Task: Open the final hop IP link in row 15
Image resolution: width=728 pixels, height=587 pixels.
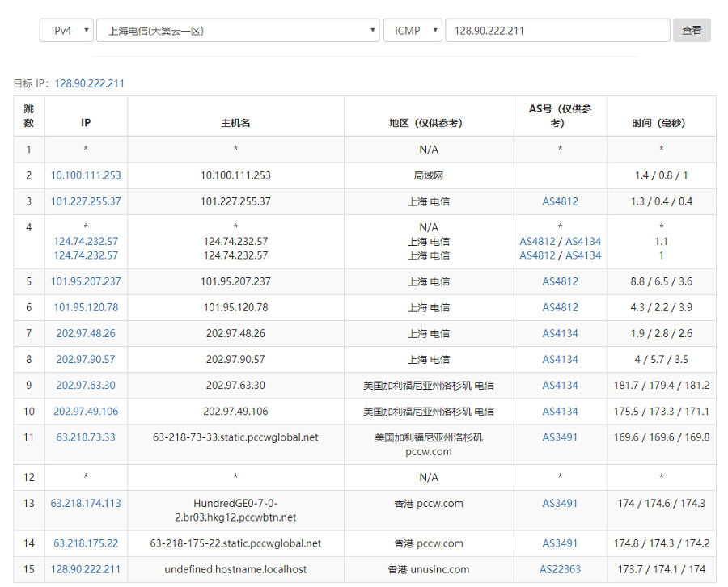Action: click(x=86, y=569)
